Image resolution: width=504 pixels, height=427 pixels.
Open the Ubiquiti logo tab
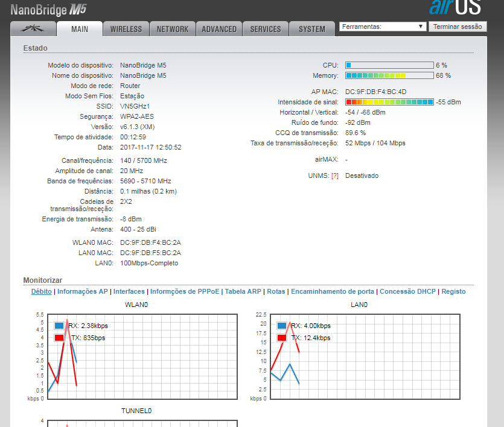[33, 29]
